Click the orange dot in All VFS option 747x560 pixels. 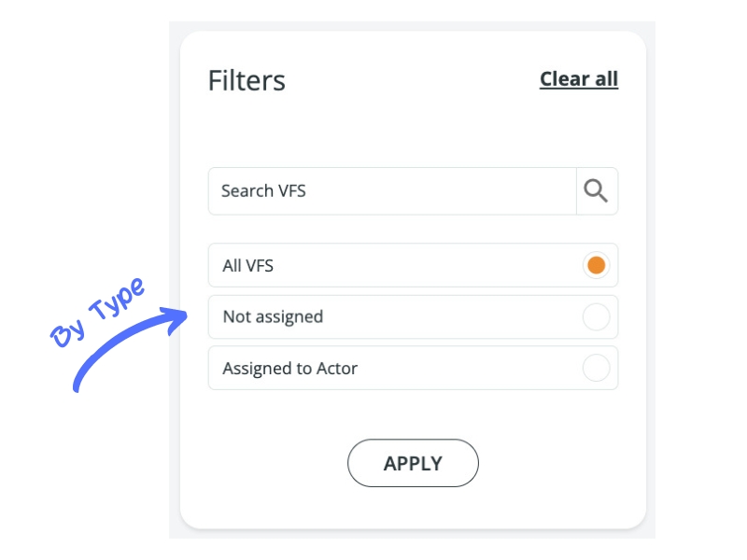[x=596, y=266]
